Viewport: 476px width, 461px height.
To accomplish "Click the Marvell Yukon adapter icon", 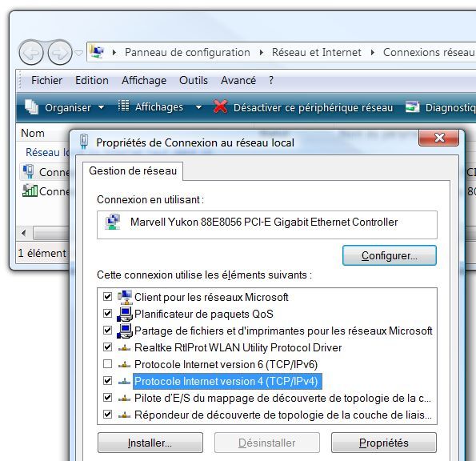I will point(113,222).
